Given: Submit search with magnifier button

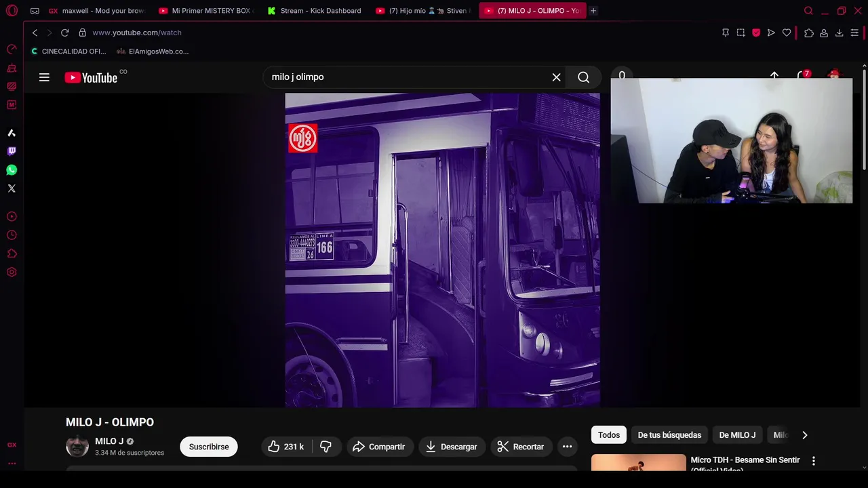Looking at the screenshot, I should (x=583, y=77).
